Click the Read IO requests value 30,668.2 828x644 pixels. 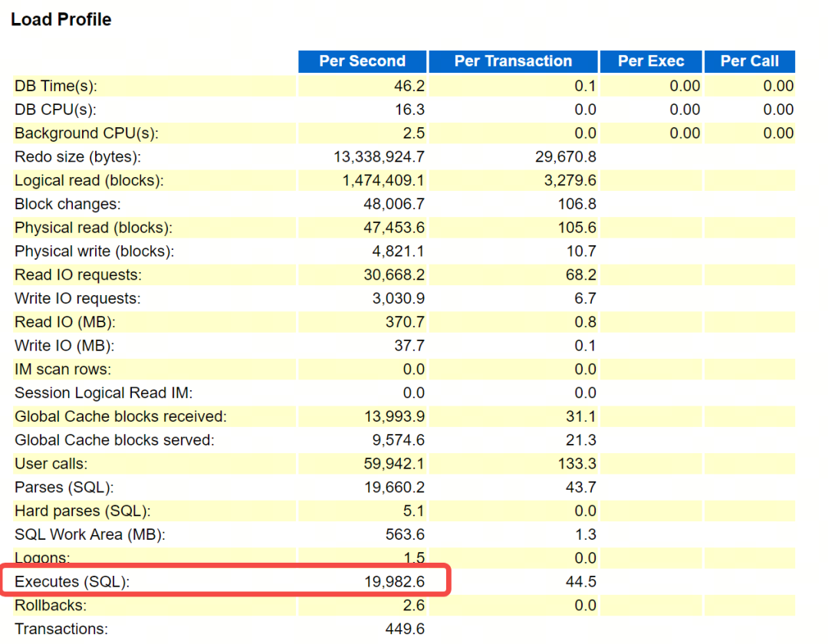tap(394, 275)
